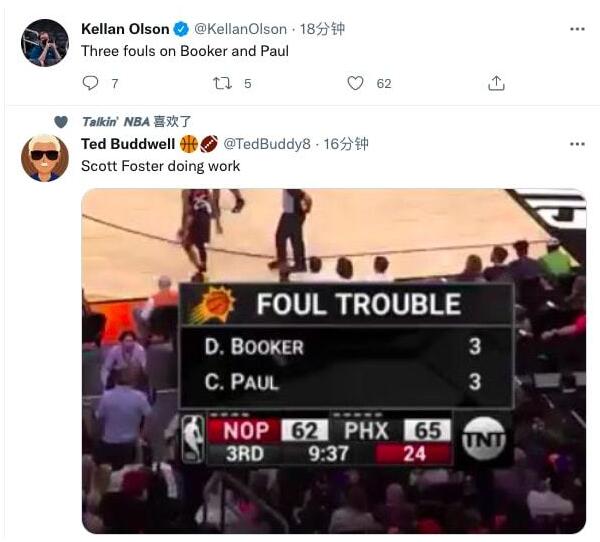Retweet the Three fouls on Booker tweet
This screenshot has width=600, height=542.
(x=224, y=84)
